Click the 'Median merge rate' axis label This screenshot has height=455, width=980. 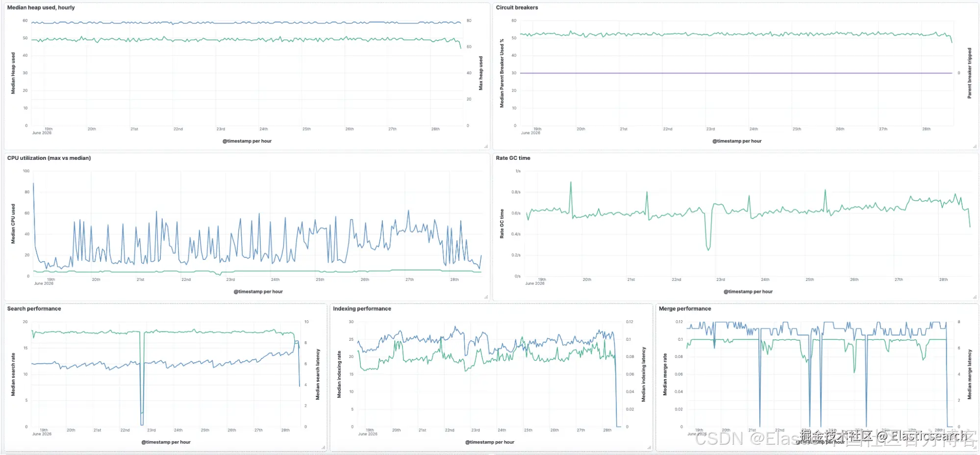pos(665,374)
